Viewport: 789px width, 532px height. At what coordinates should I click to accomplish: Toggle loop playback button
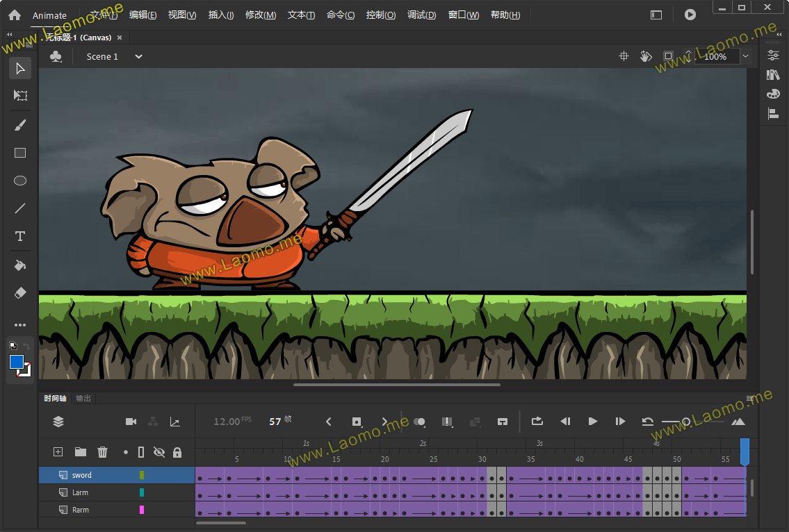pyautogui.click(x=537, y=421)
